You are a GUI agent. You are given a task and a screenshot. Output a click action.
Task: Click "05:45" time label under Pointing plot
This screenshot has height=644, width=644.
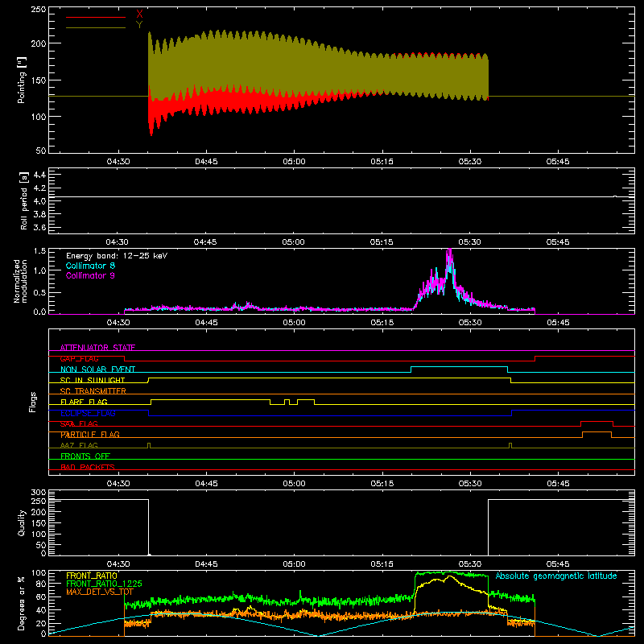558,162
